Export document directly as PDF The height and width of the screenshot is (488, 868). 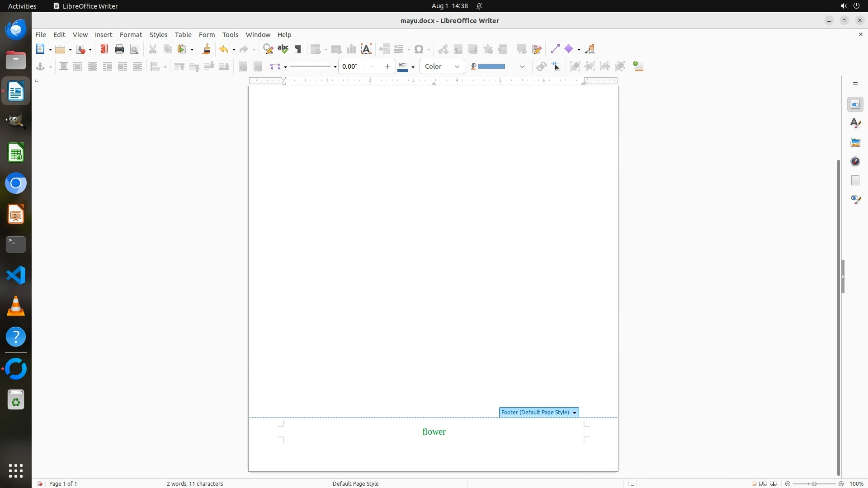click(104, 49)
